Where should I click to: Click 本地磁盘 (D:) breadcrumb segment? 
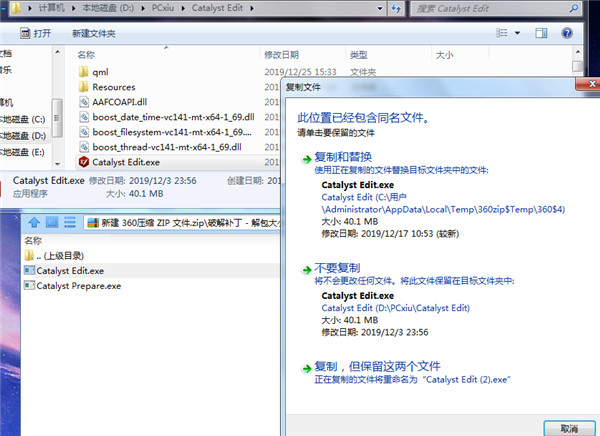tap(108, 8)
